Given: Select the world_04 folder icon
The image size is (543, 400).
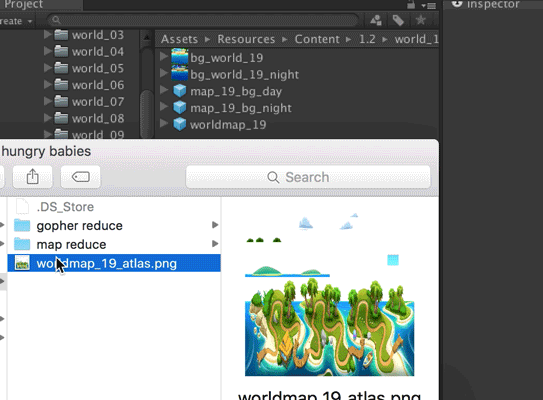Looking at the screenshot, I should point(61,51).
